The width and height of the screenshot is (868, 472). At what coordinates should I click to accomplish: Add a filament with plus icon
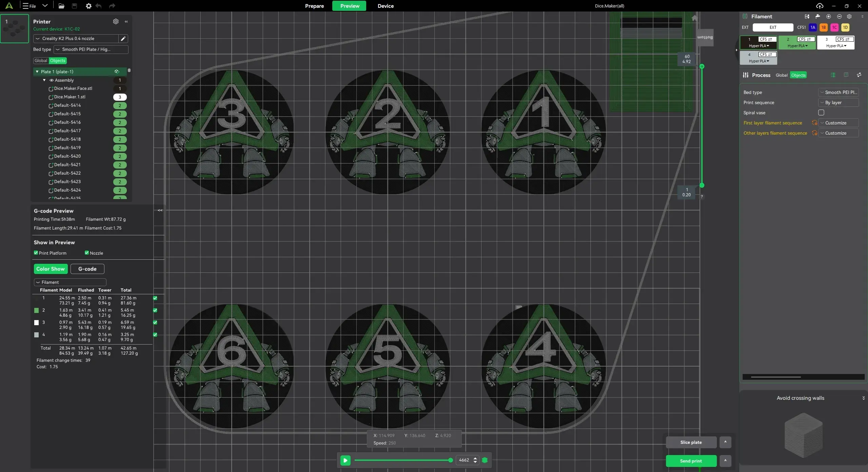[x=828, y=16]
